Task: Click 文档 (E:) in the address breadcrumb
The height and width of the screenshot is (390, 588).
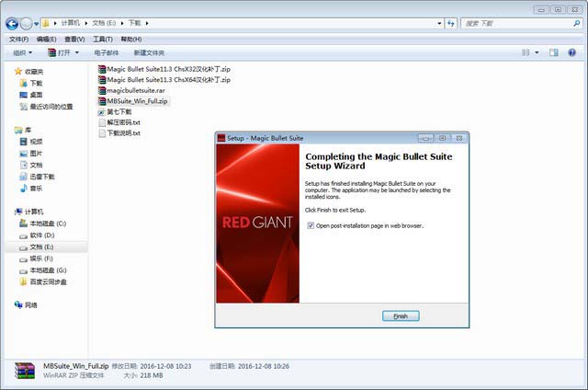Action: click(104, 23)
